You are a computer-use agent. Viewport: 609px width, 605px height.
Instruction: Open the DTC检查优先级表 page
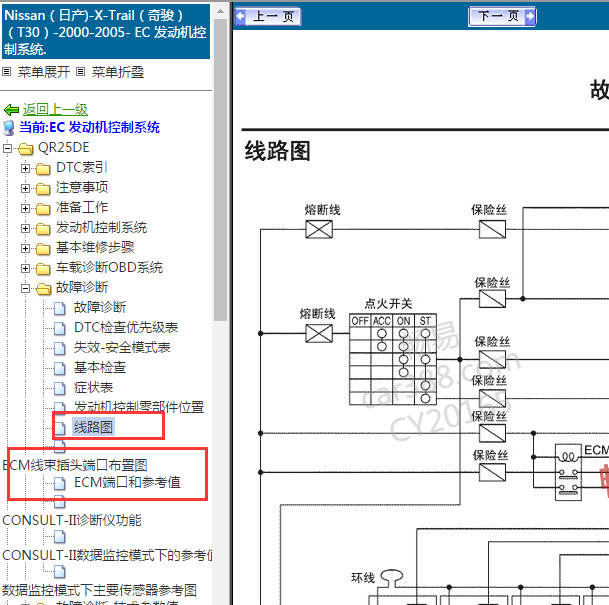(x=126, y=327)
